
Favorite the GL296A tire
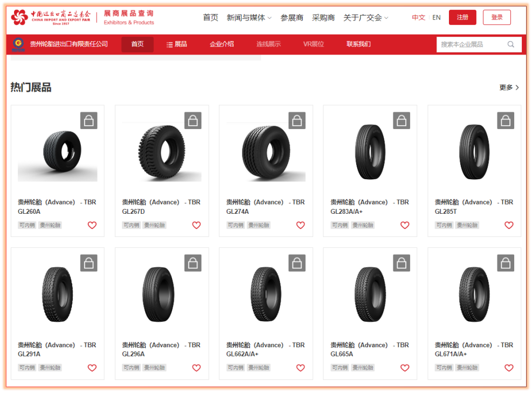pyautogui.click(x=196, y=368)
